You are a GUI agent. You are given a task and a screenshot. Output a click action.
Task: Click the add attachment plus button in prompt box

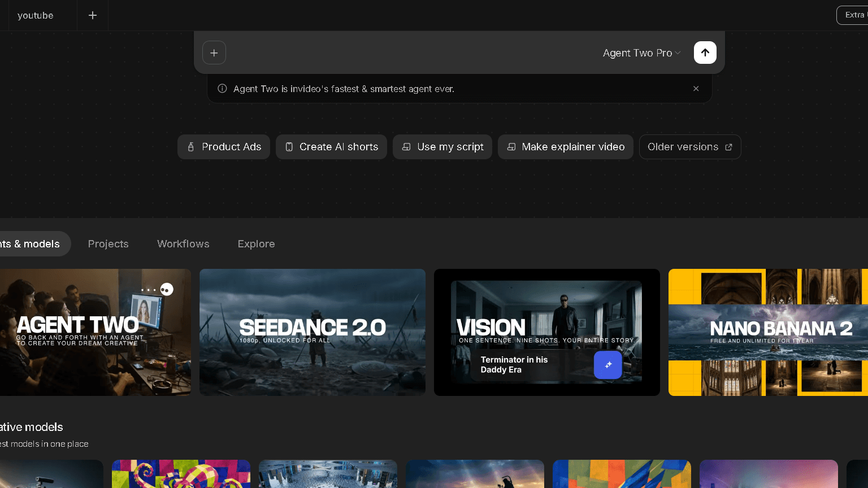(214, 53)
